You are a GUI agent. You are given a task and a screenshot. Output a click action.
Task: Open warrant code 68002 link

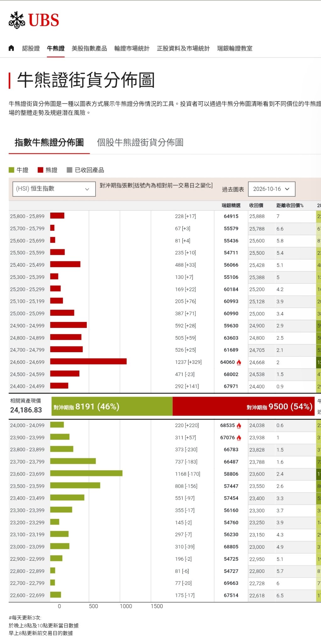231,375
